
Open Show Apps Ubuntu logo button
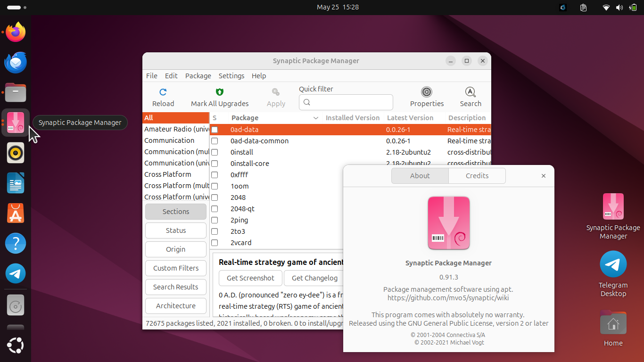tap(16, 346)
